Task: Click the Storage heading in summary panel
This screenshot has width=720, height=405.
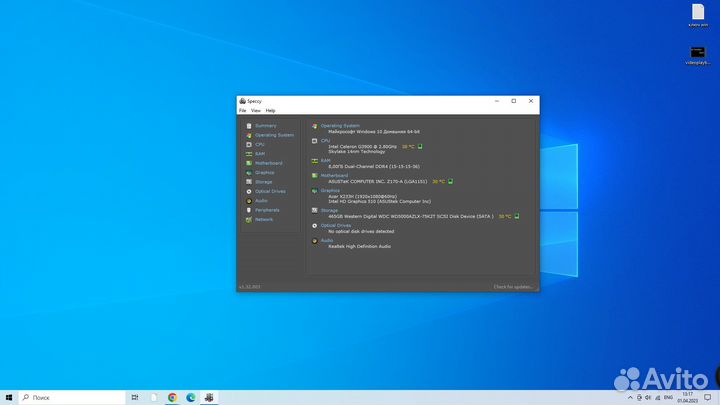Action: (329, 211)
